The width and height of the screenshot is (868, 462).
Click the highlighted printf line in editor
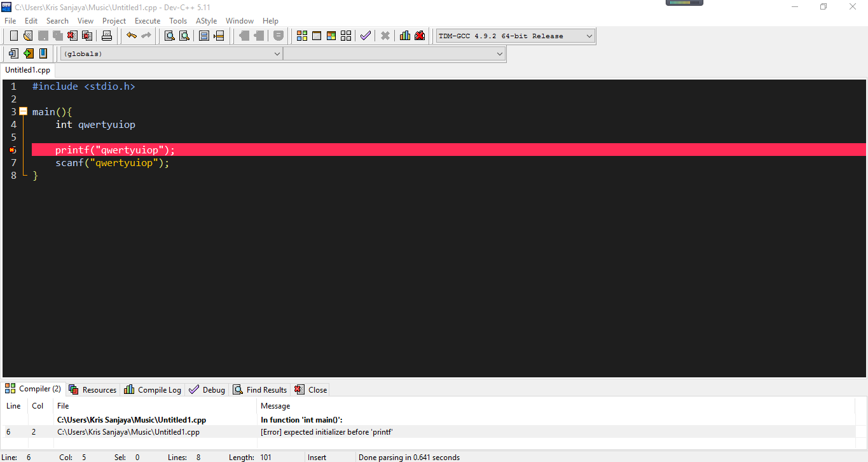coord(449,150)
